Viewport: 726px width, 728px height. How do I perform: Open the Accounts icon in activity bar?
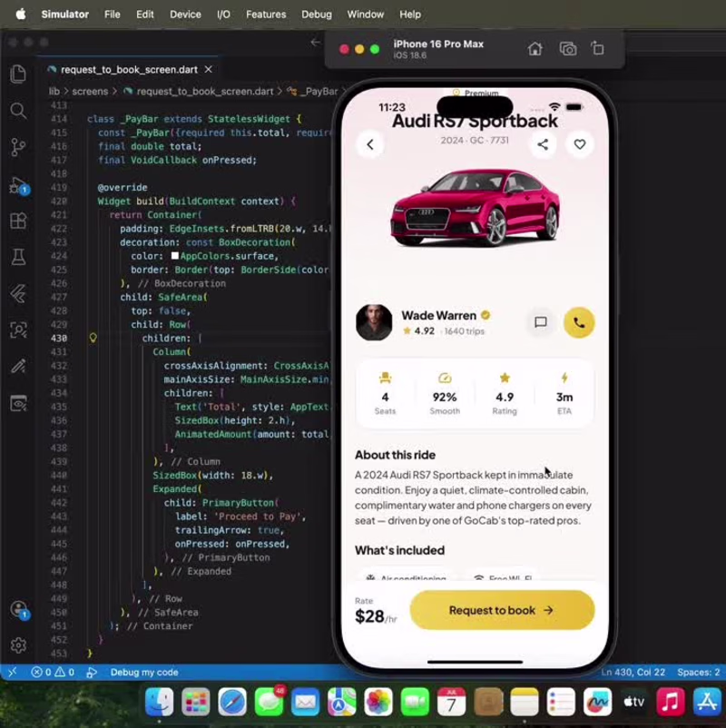point(18,609)
